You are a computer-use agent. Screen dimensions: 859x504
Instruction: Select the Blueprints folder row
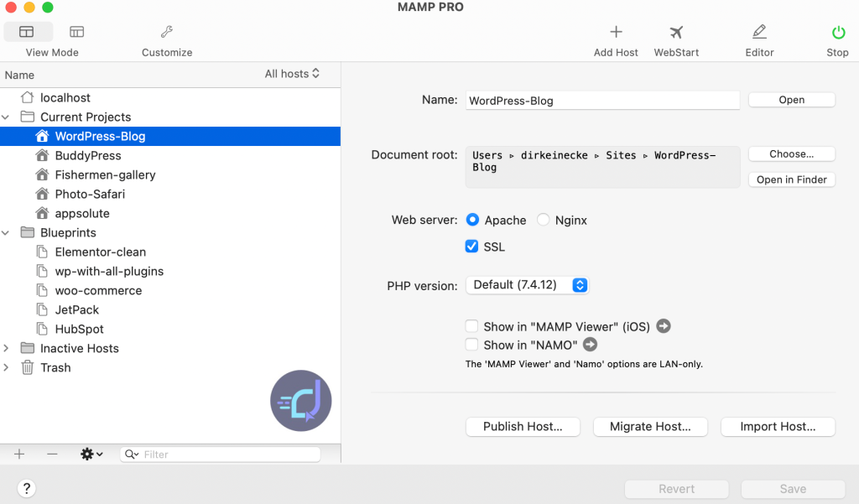click(x=170, y=232)
